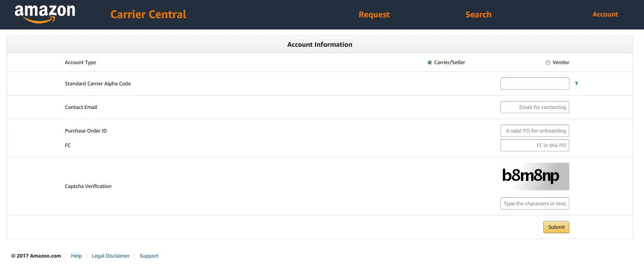Viewport: 644px width, 278px height.
Task: Focus the Standard Carrier Alpha Code field
Action: pos(535,84)
